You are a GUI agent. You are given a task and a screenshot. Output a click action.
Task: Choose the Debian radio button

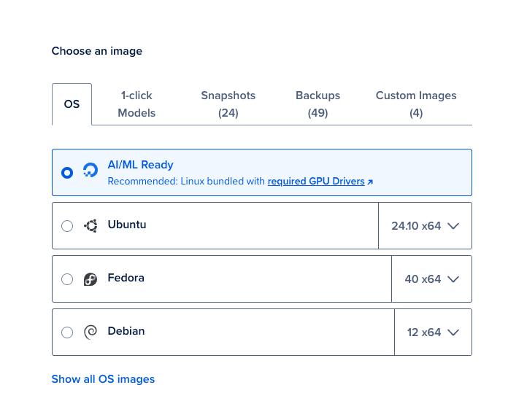pyautogui.click(x=67, y=332)
